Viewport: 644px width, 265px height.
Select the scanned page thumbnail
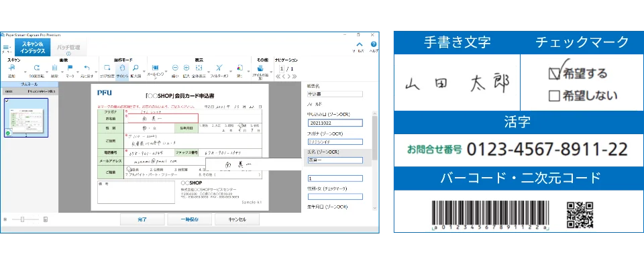click(26, 117)
